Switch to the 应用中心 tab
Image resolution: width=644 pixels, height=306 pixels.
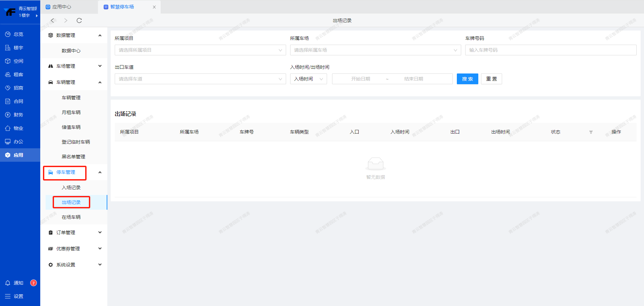61,7
